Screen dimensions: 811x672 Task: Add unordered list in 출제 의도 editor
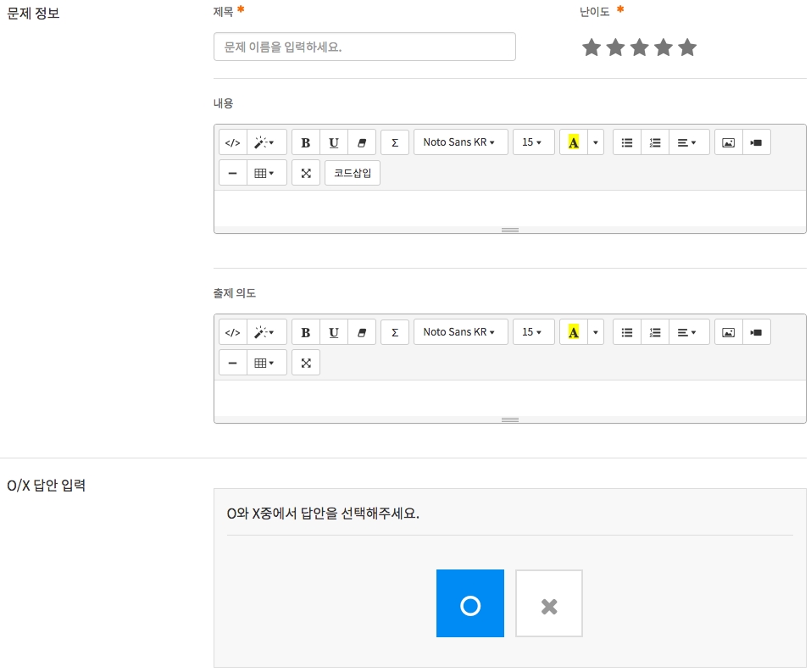pyautogui.click(x=627, y=332)
